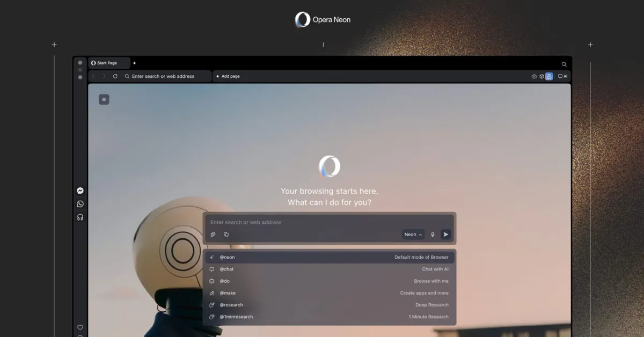This screenshot has height=337, width=644.
Task: Open a new tab with the plus
Action: point(134,63)
